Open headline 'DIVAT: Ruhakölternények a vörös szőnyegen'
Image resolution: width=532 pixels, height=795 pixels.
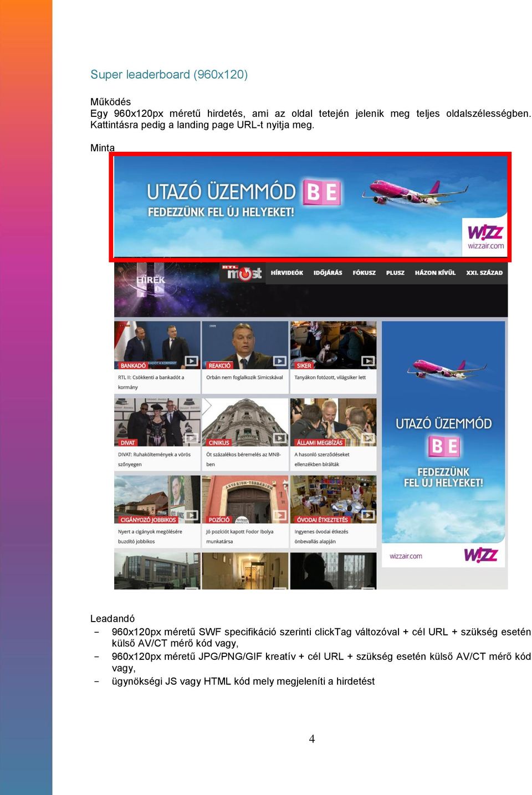pyautogui.click(x=154, y=459)
